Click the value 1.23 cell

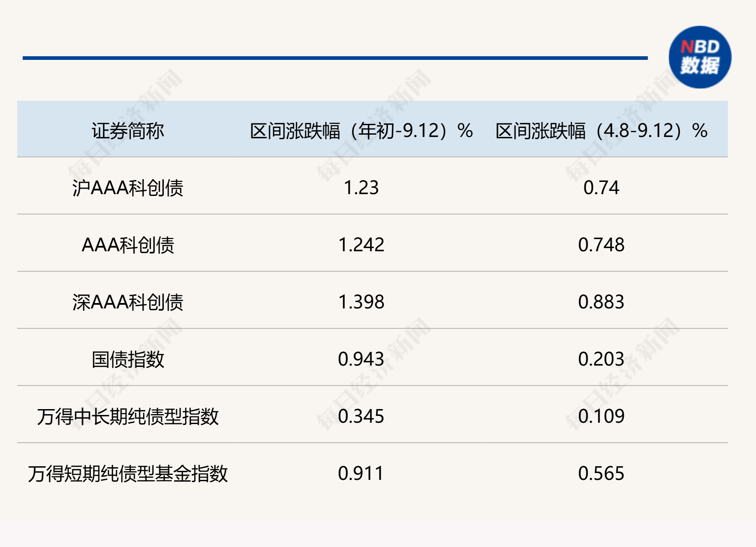pos(361,188)
